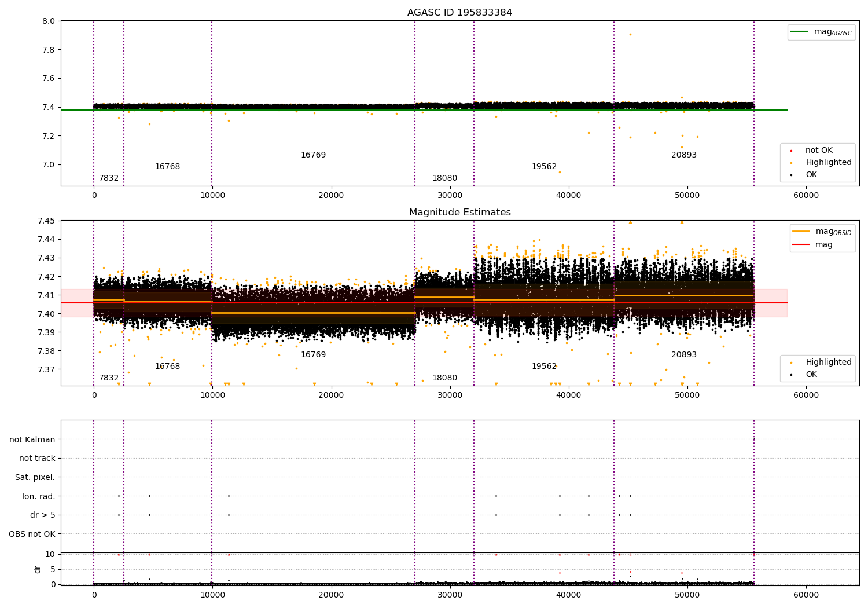868x608 pixels.
Task: Click OBSID label 18080 in the AGASC plot
Action: [444, 178]
